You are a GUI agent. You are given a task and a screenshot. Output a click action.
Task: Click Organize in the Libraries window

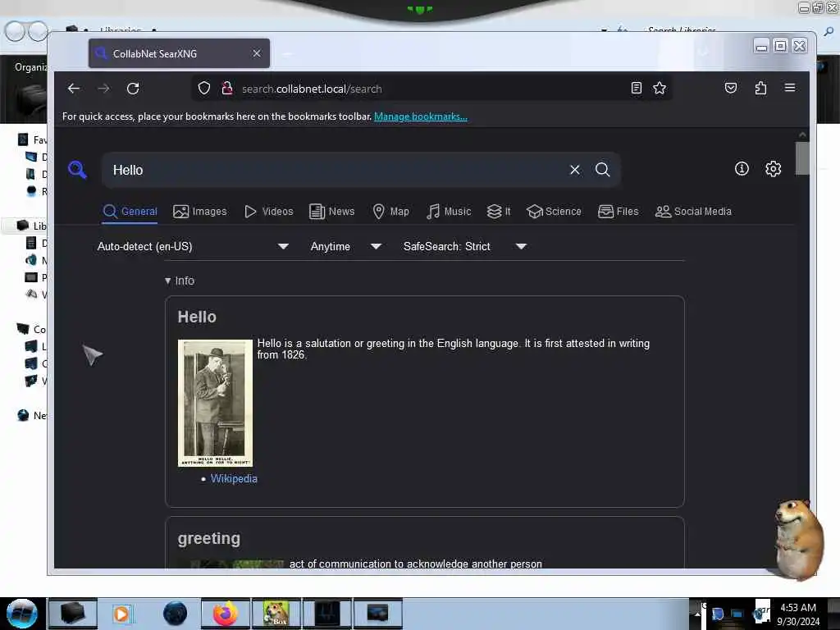(x=30, y=67)
